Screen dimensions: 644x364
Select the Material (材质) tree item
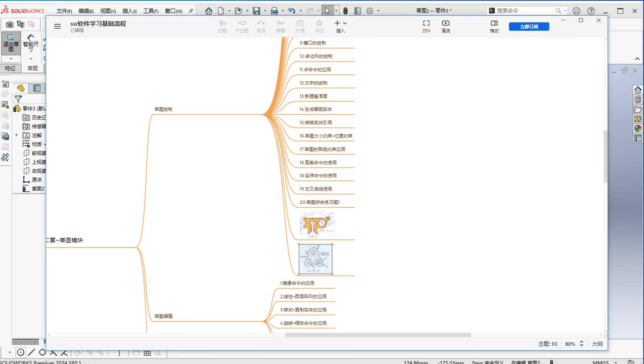click(x=33, y=144)
